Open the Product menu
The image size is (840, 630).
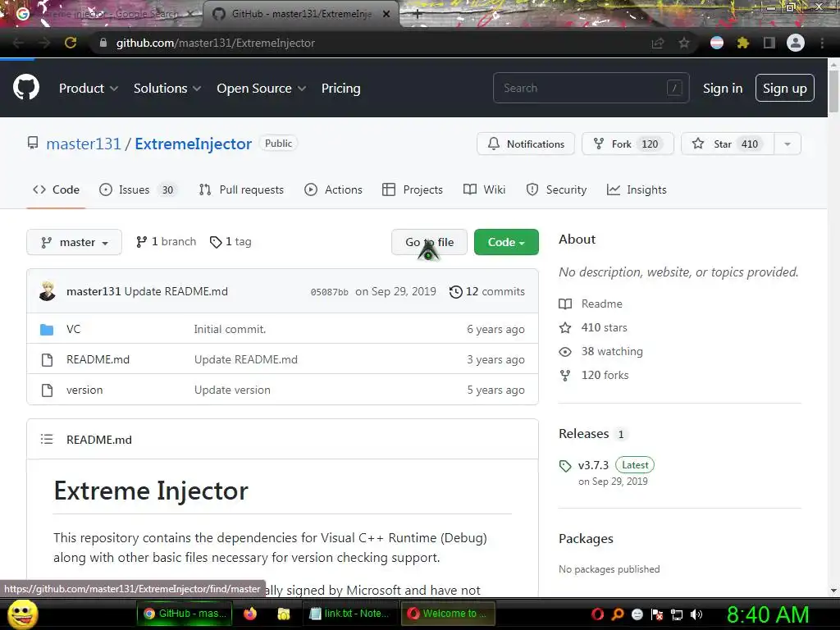89,89
